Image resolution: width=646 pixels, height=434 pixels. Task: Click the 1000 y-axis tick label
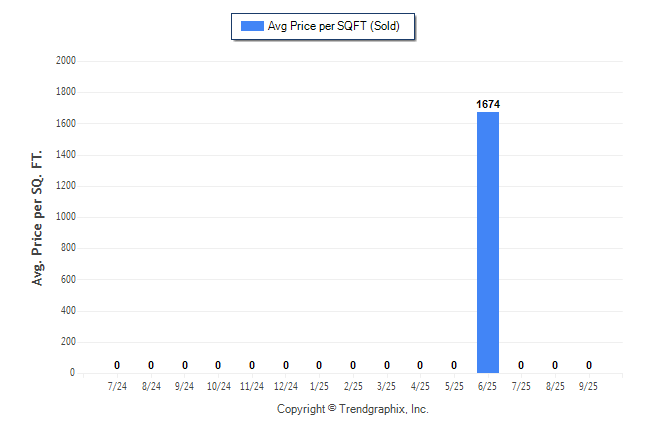pos(67,217)
